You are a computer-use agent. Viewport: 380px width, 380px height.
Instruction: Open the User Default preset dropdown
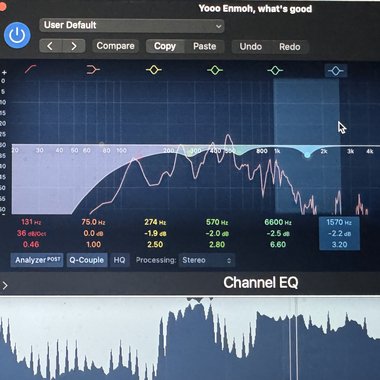[132, 25]
